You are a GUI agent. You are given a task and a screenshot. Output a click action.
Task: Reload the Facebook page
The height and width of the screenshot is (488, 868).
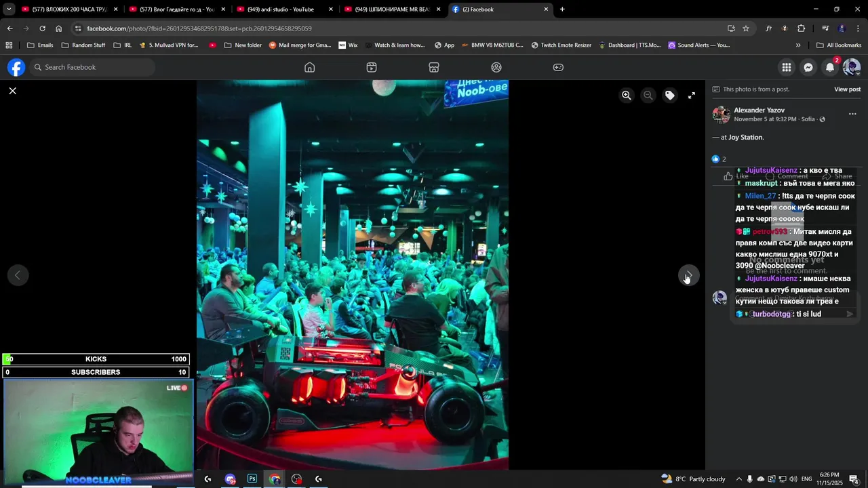(x=42, y=28)
